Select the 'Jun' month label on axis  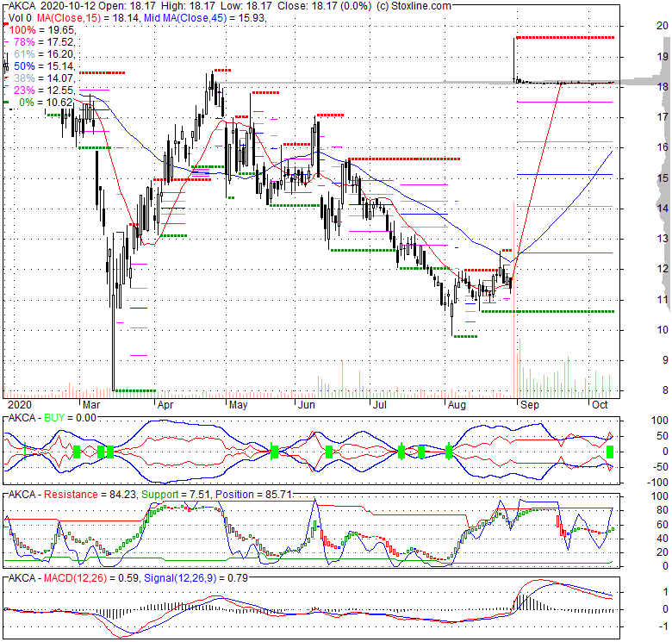click(307, 405)
